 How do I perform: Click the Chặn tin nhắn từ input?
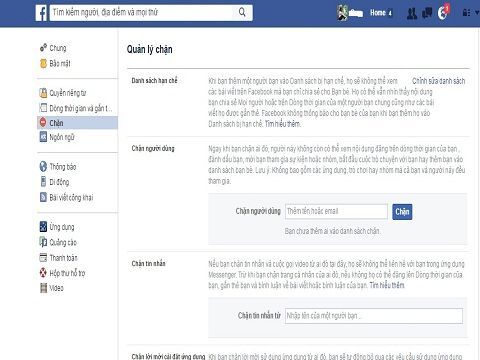[x=374, y=316]
